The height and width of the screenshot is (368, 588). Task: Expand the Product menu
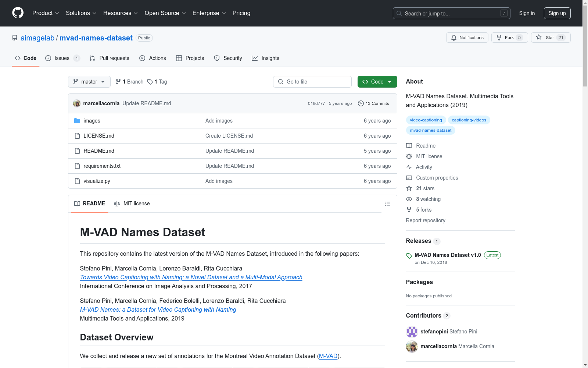point(46,13)
